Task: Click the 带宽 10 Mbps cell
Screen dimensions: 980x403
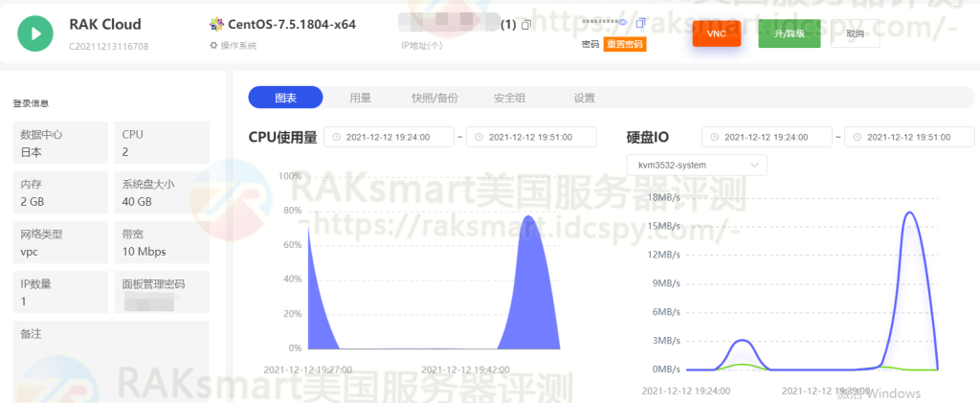Action: tap(162, 242)
